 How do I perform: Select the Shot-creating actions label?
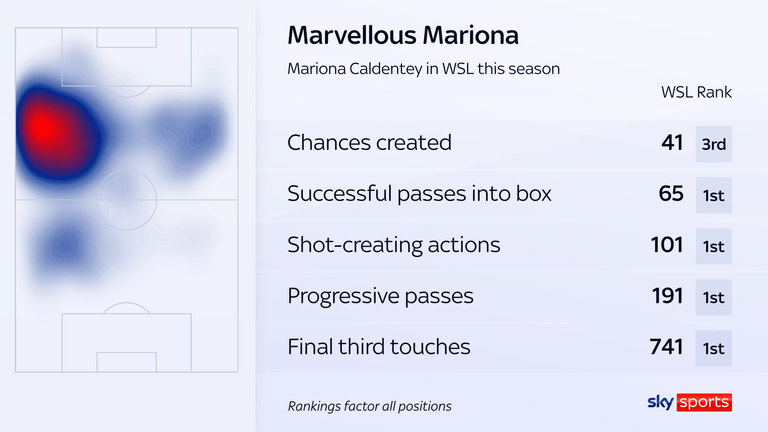394,245
